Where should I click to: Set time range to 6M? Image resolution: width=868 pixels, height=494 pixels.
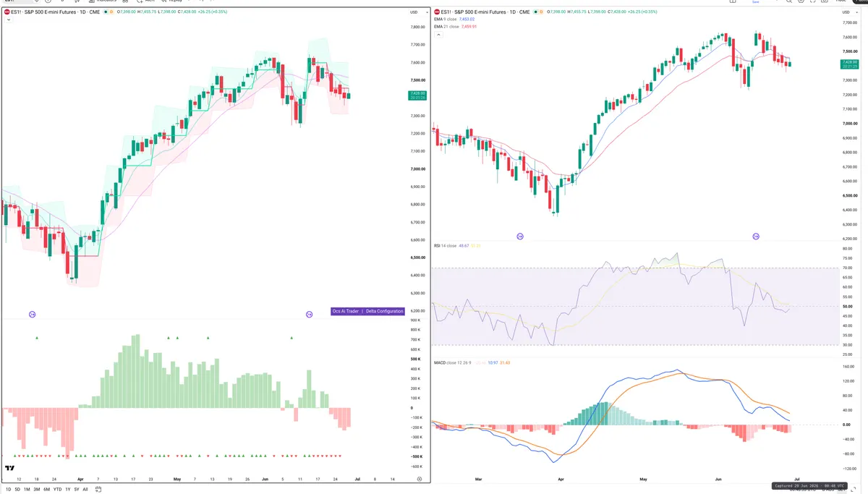coord(47,490)
